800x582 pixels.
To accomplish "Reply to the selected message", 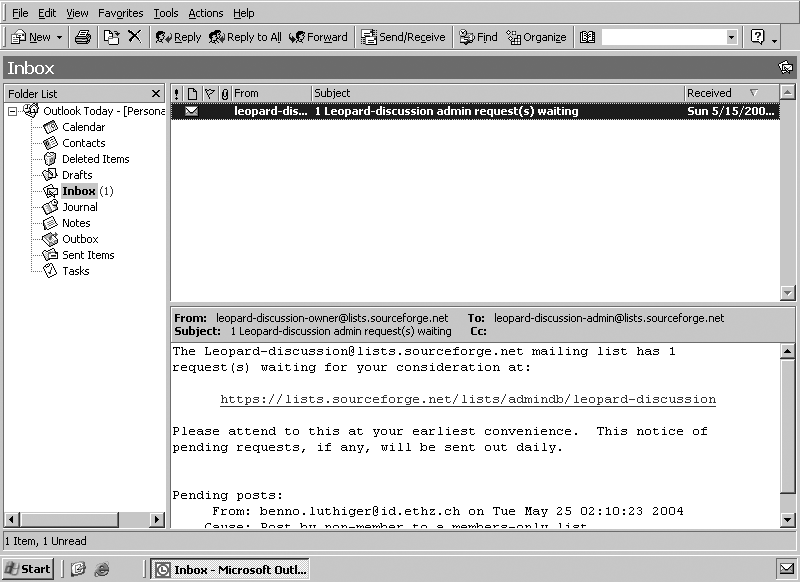I will tap(178, 37).
